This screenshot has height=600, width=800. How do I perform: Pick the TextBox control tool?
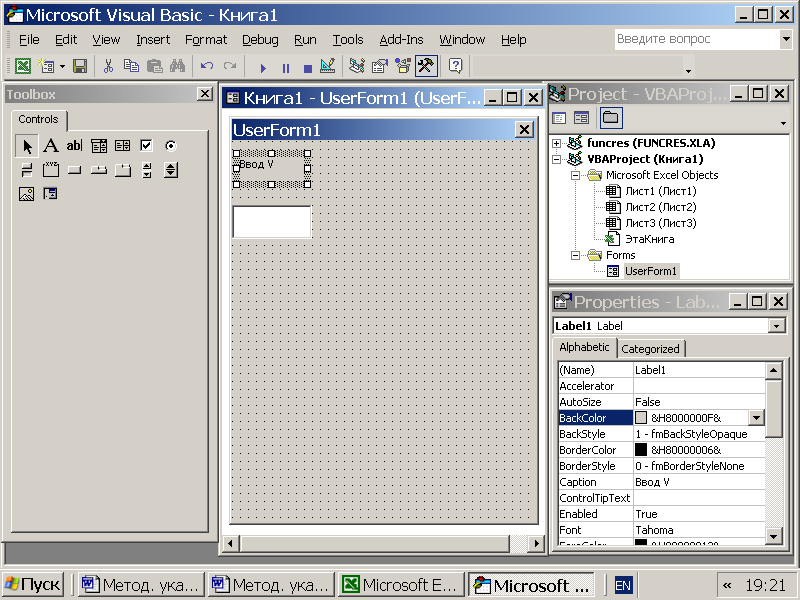click(x=74, y=146)
